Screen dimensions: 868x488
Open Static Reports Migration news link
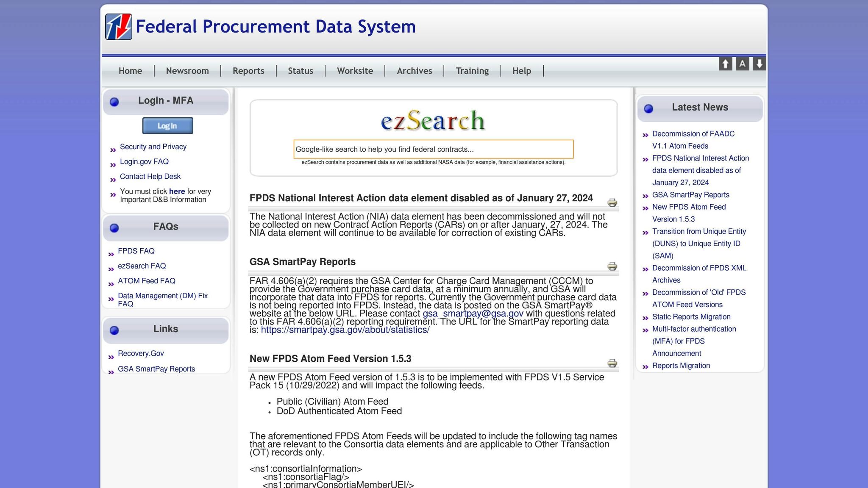click(x=691, y=317)
